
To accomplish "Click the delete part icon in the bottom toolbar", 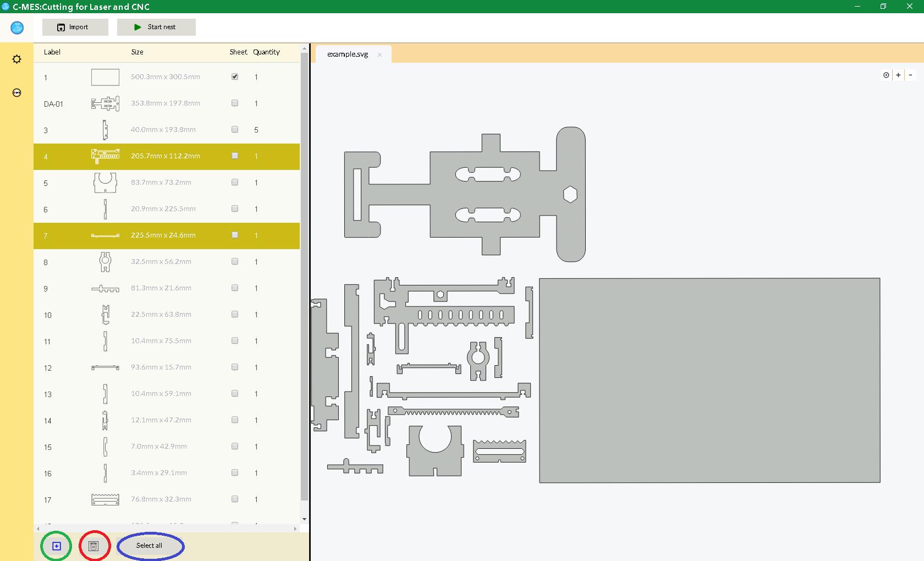I will 94,546.
